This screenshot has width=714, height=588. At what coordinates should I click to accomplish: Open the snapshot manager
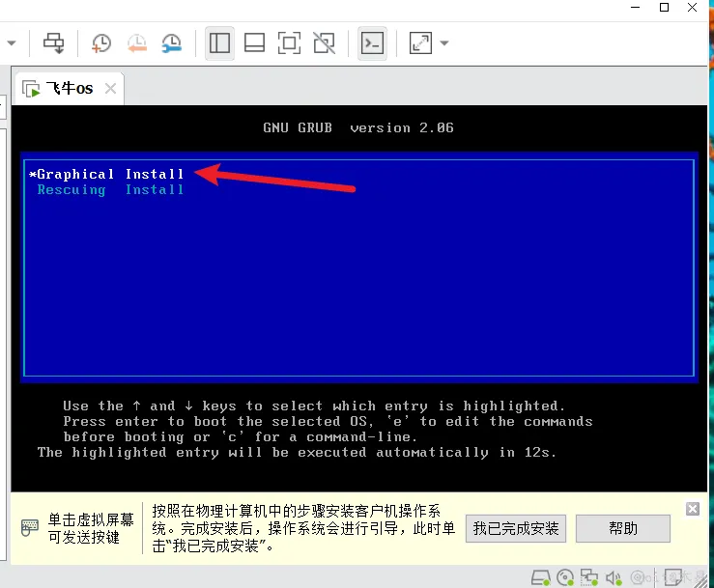[172, 43]
